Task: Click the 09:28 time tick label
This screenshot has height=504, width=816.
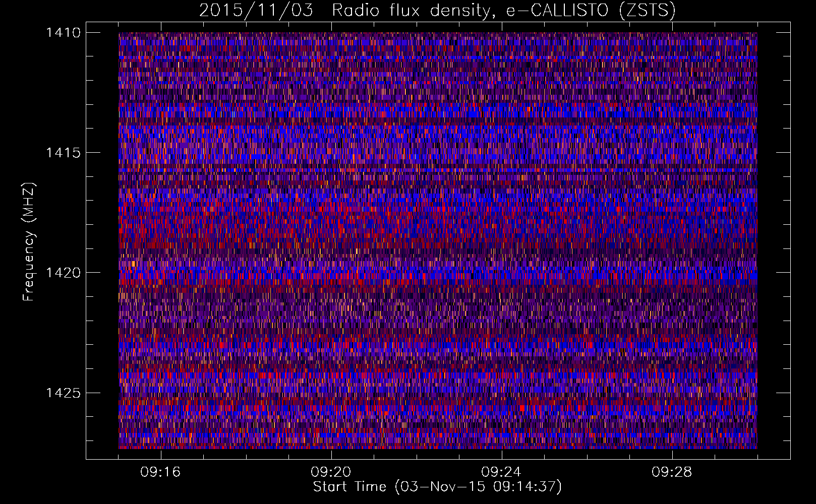Action: click(x=672, y=472)
